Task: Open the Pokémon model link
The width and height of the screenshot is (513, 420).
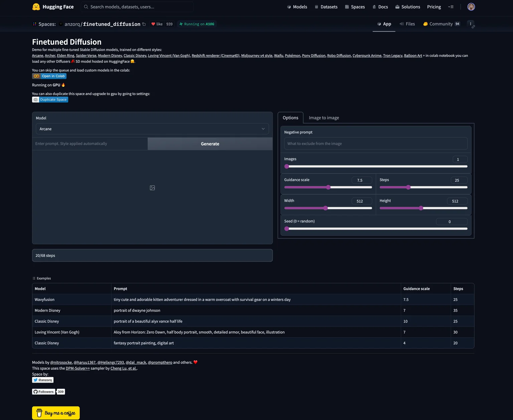Action: tap(293, 56)
